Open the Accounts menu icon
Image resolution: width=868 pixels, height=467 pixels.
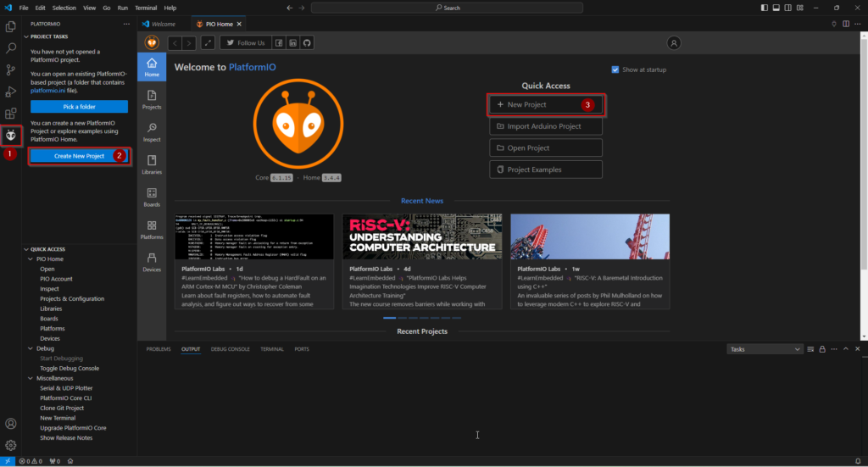[10, 424]
